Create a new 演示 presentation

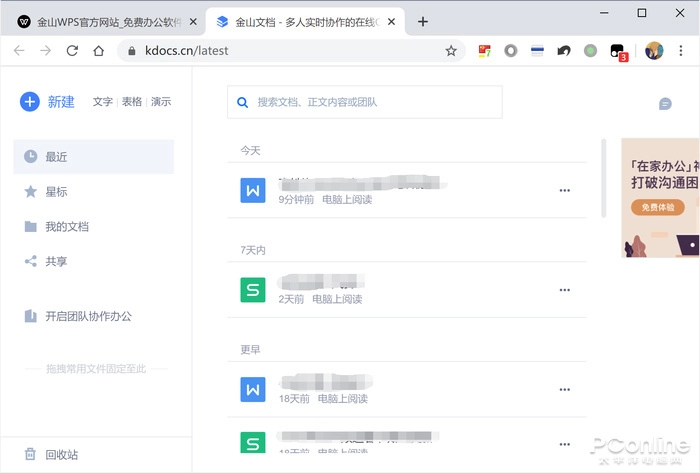point(161,102)
